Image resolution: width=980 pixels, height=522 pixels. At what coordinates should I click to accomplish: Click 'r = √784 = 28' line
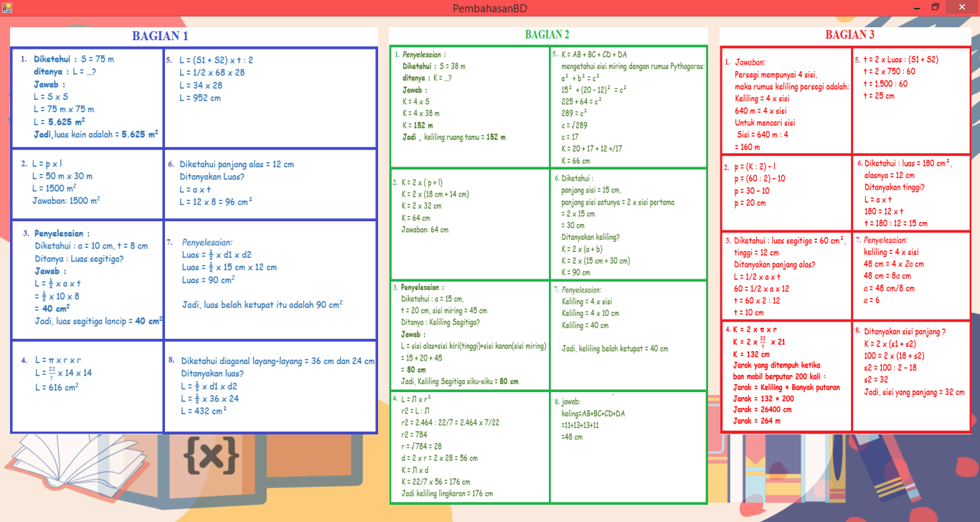tap(422, 446)
